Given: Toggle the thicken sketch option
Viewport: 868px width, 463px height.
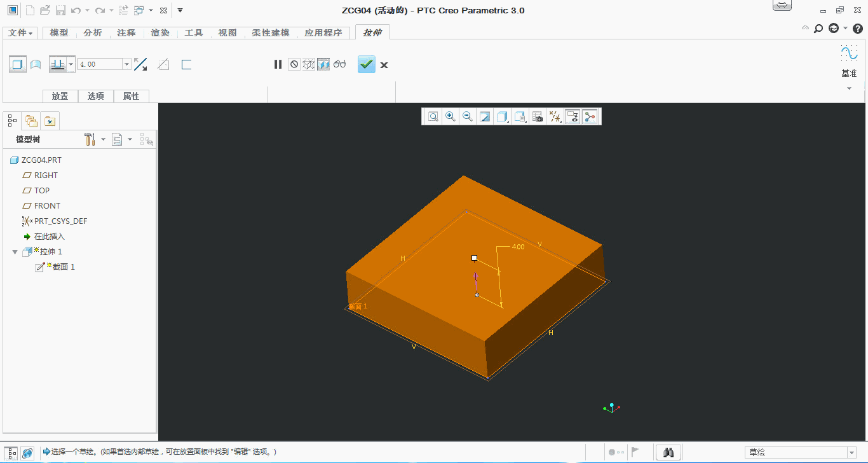Looking at the screenshot, I should [x=186, y=64].
